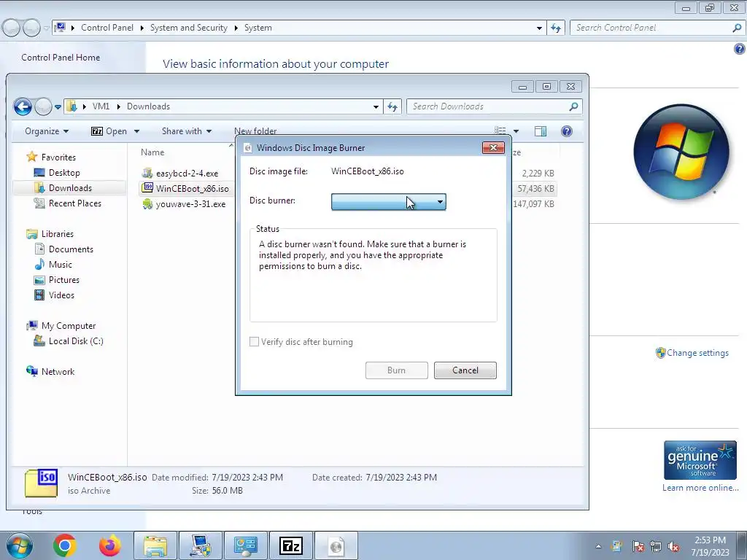
Task: Switch to Disc Image Burner taskbar button
Action: coord(336,545)
